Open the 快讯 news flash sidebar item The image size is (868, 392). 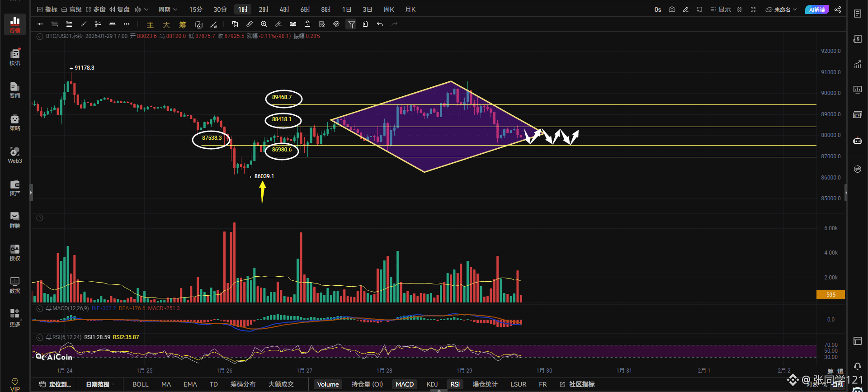point(15,57)
